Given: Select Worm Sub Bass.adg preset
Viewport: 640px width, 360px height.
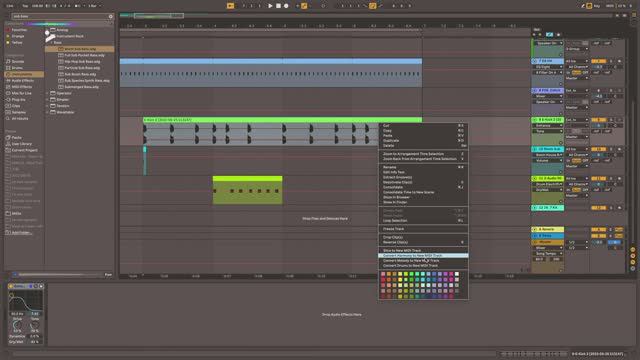Looking at the screenshot, I should [80, 49].
